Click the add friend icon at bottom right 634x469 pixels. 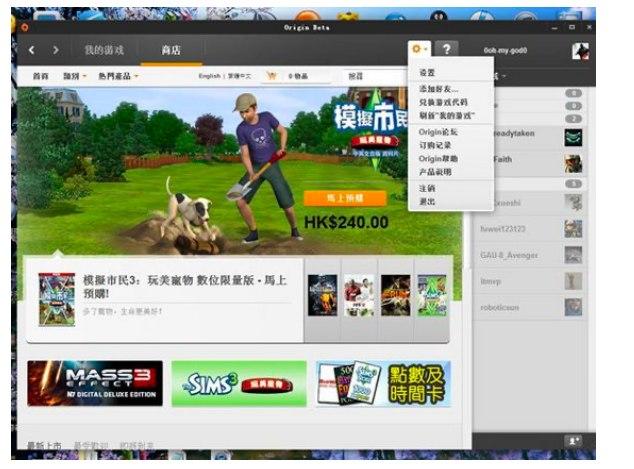click(574, 440)
